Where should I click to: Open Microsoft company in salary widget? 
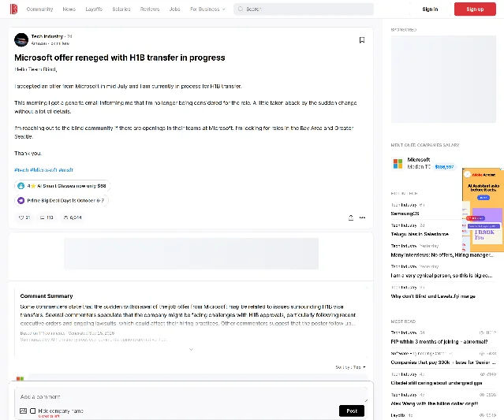(419, 160)
